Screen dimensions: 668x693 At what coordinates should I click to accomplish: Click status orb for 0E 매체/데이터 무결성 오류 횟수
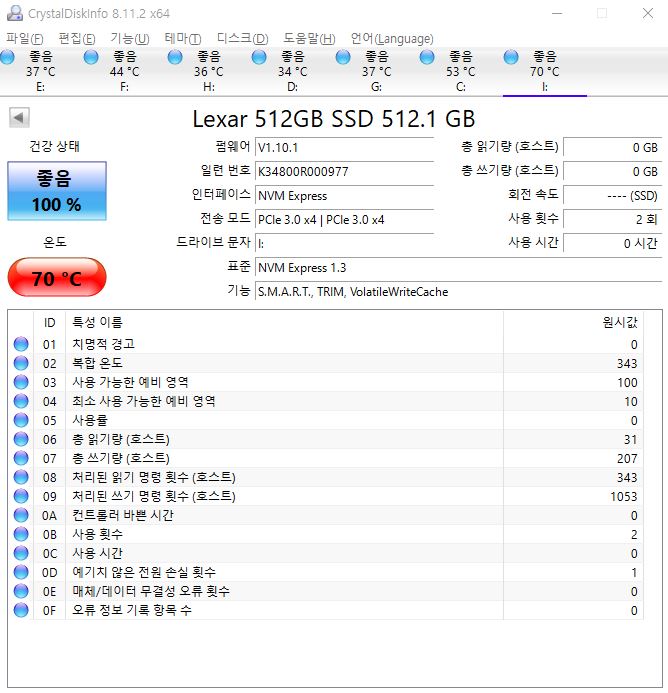tap(21, 591)
